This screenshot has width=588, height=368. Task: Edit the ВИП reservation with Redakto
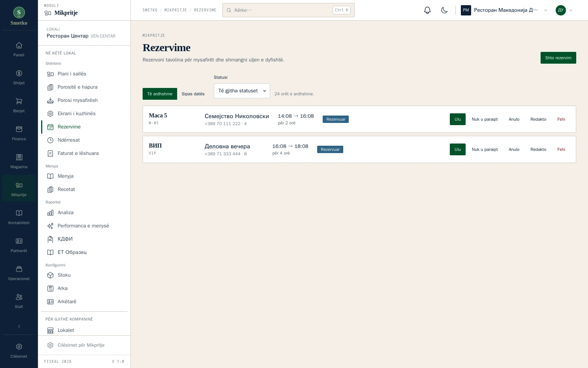(x=538, y=149)
